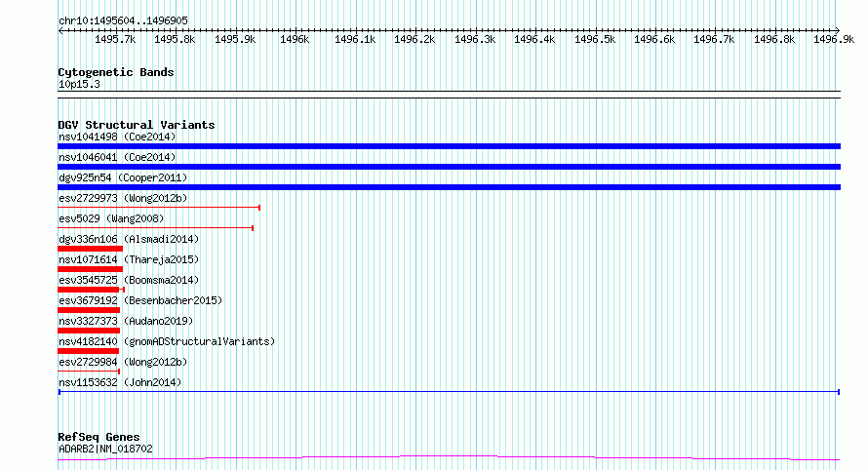Open the nsv1153632 (John2014) variant label
The image size is (868, 470).
120,382
